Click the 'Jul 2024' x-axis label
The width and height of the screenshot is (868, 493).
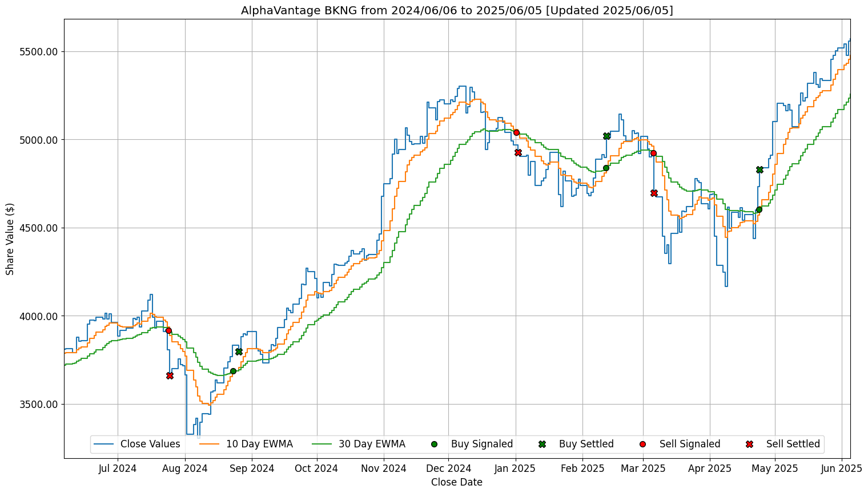118,468
